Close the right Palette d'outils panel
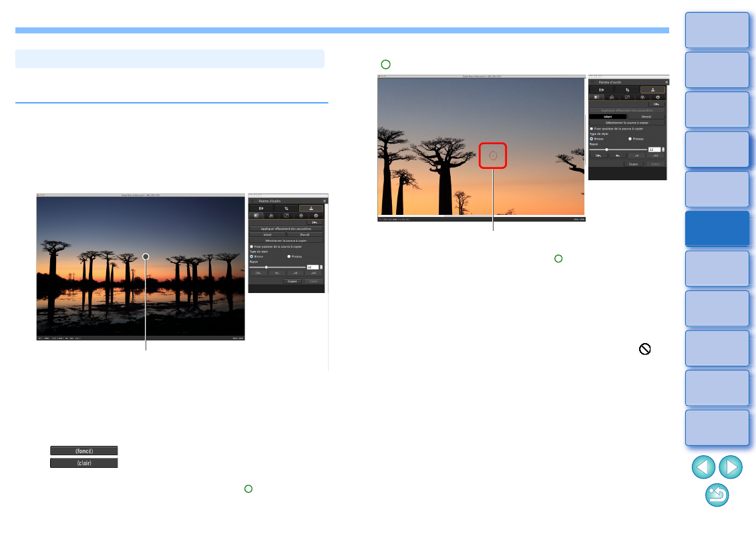756x534 pixels. pyautogui.click(x=667, y=82)
